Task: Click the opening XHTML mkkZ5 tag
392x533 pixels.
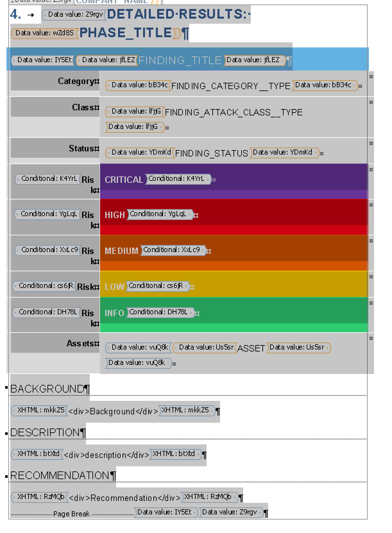Action: [x=39, y=410]
